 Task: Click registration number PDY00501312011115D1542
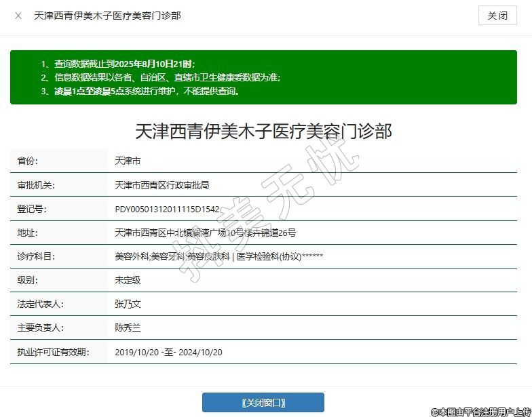click(167, 209)
